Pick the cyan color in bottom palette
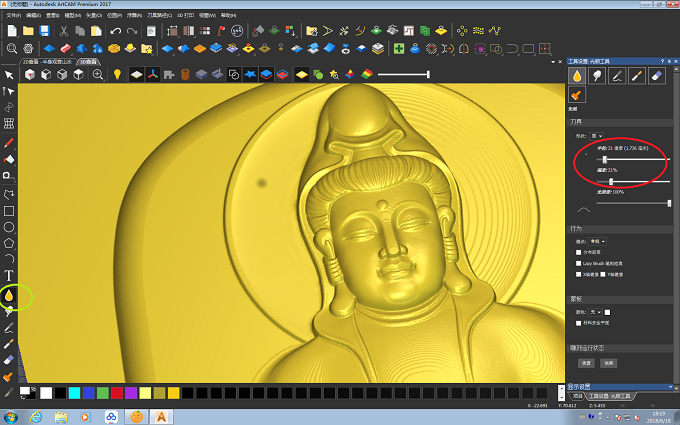Viewport: 680px width, 425px height. click(74, 393)
